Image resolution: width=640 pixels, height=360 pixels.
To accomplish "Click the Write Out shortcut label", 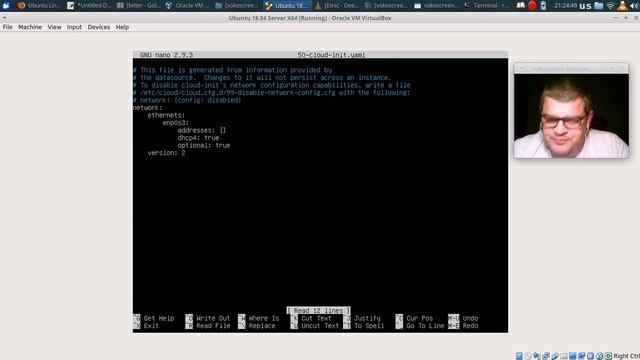I will pos(213,318).
